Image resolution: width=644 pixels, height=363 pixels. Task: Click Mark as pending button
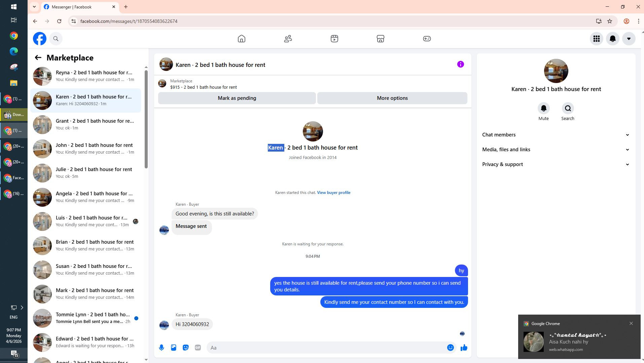[237, 98]
